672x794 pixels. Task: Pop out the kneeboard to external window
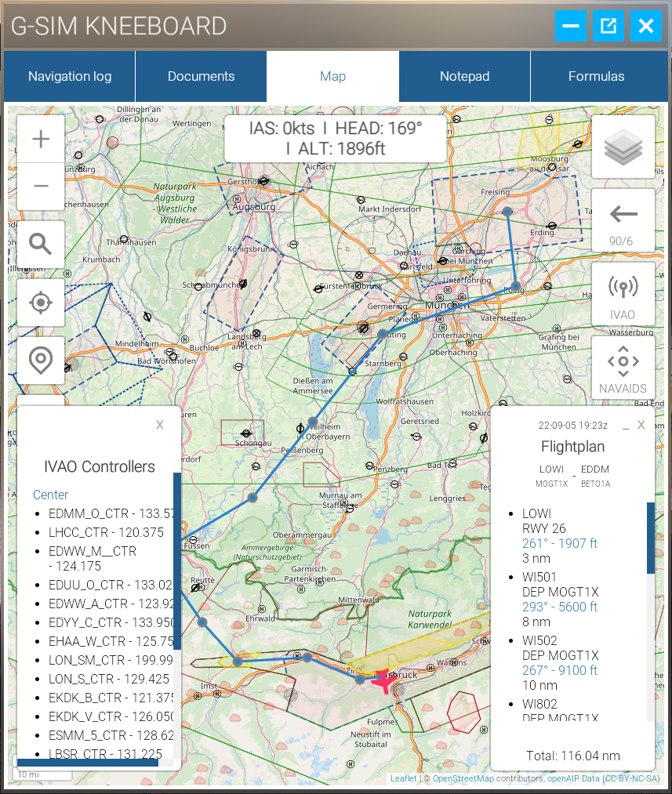tap(608, 26)
